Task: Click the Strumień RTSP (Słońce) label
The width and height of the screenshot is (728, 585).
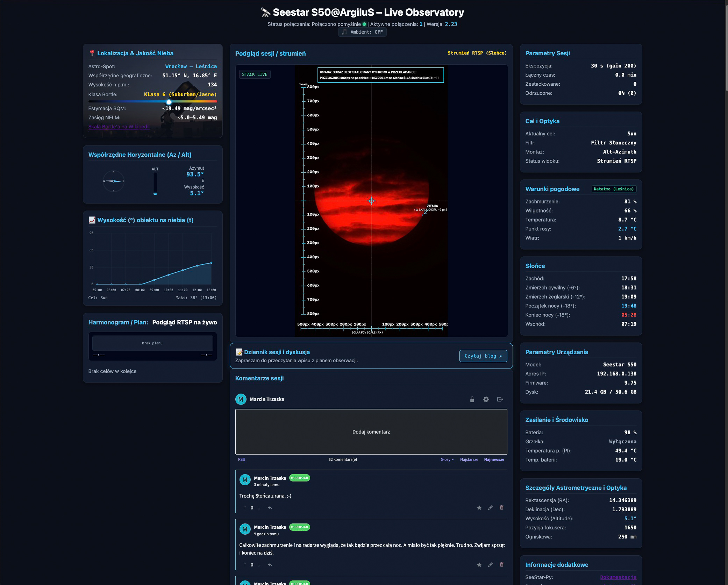Action: (477, 53)
